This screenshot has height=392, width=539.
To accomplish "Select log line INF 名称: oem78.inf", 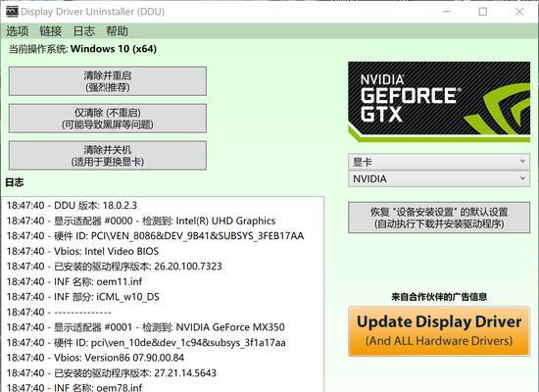I will pos(74,387).
